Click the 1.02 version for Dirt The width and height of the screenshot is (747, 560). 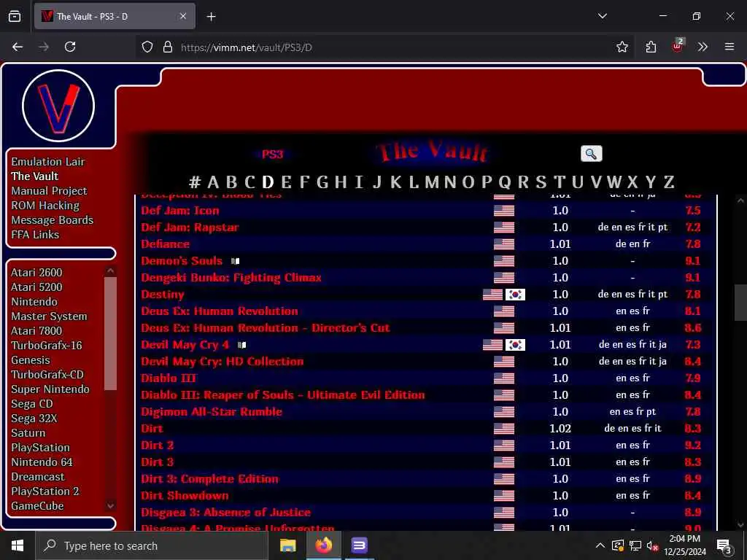coord(560,428)
